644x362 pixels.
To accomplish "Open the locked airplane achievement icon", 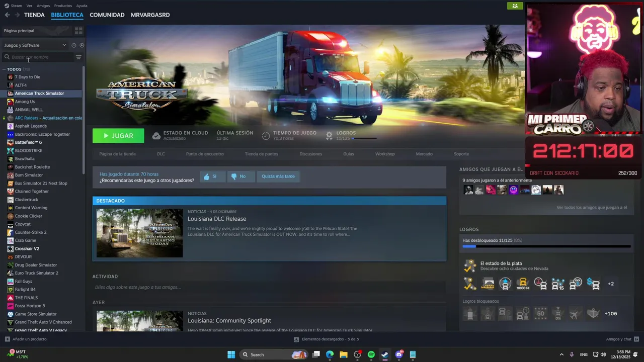I will (576, 314).
